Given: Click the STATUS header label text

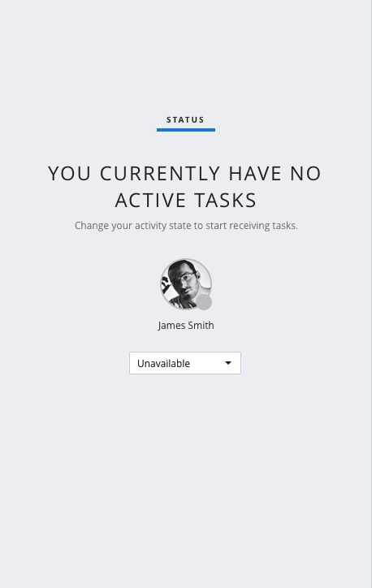Looking at the screenshot, I should coord(186,119).
